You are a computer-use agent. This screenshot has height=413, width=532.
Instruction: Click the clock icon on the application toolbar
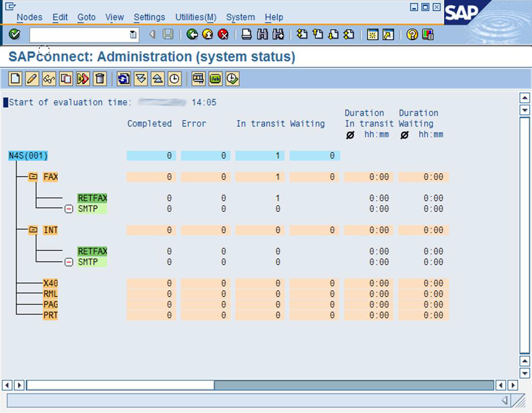coord(173,79)
